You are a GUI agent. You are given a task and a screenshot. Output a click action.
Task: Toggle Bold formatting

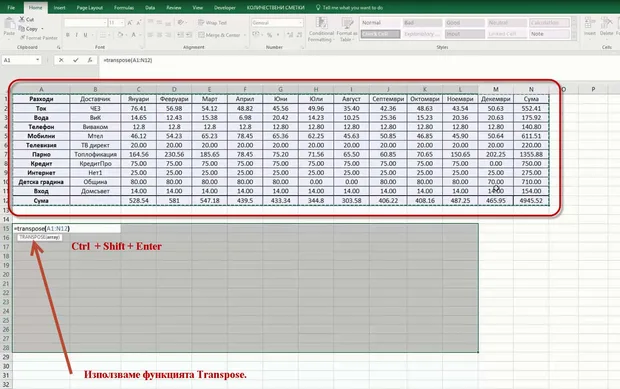point(68,35)
